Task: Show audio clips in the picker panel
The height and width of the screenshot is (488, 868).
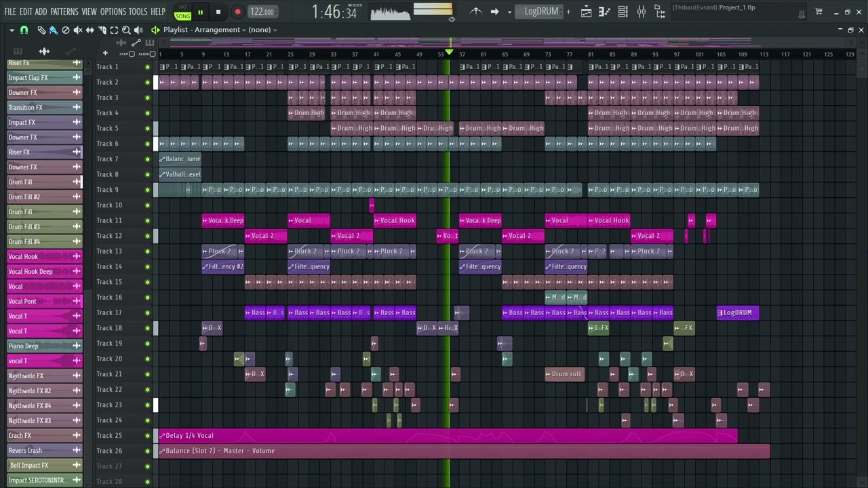Action: [44, 51]
